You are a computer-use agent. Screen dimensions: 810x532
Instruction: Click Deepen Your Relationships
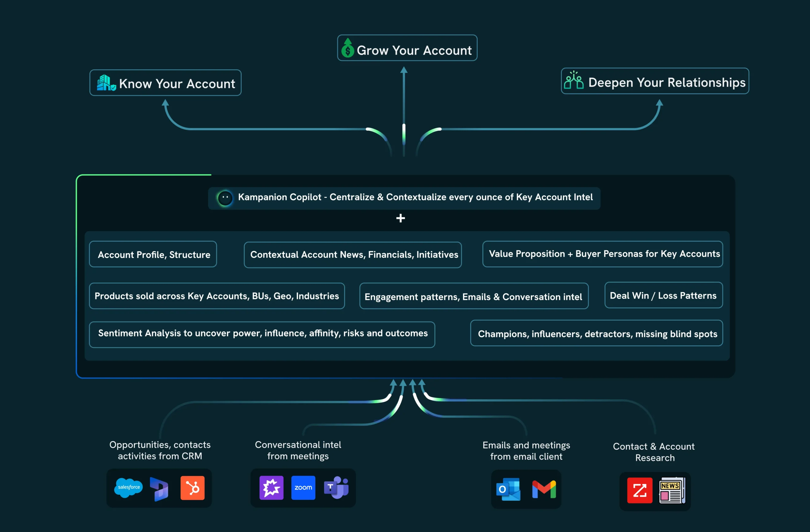pyautogui.click(x=654, y=82)
